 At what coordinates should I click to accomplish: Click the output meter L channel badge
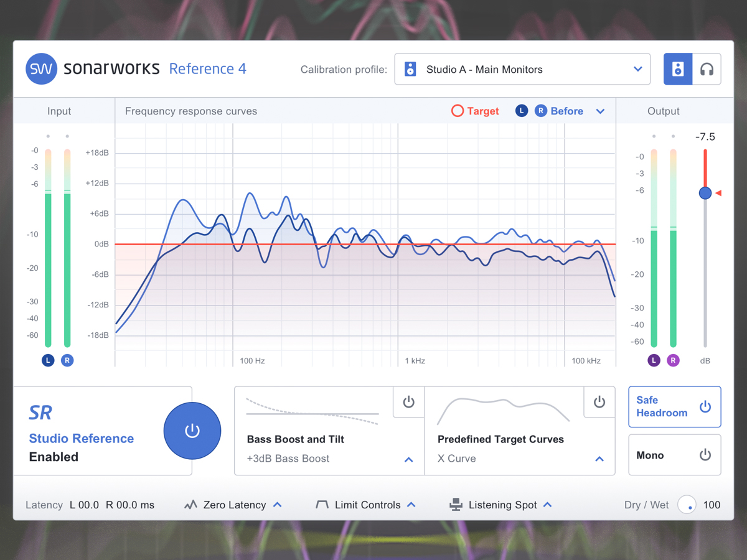(x=654, y=360)
